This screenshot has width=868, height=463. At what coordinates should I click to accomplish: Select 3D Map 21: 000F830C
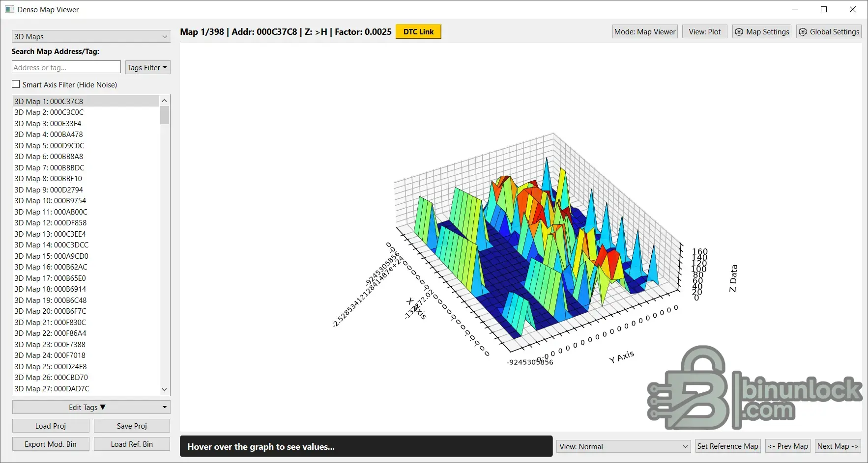tap(86, 322)
